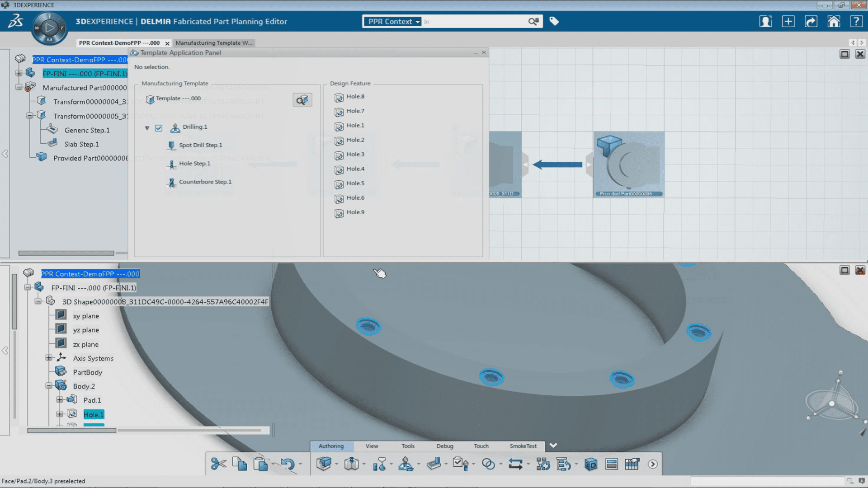Collapse the Transform00000005 node
Screen dimensions: 868x488
[29, 116]
